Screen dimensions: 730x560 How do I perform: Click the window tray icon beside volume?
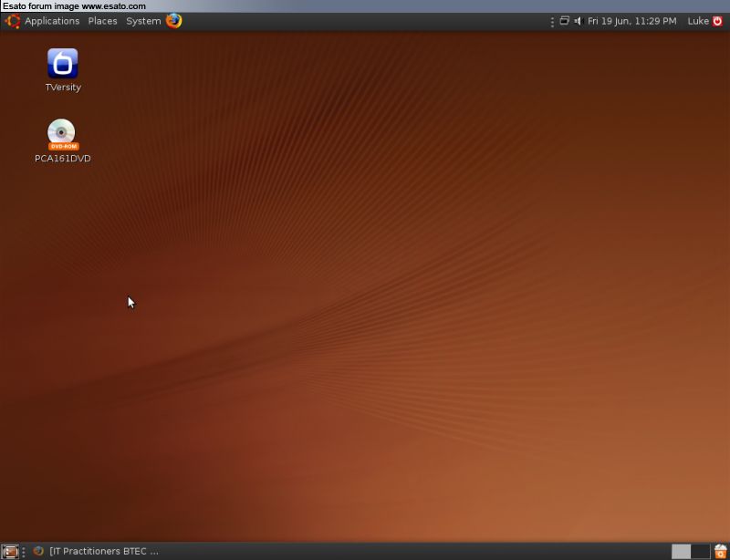[565, 21]
